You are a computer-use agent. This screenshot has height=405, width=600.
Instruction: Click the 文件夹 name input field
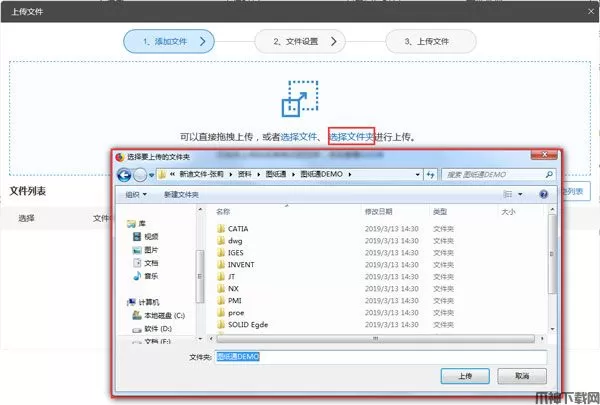pos(381,357)
